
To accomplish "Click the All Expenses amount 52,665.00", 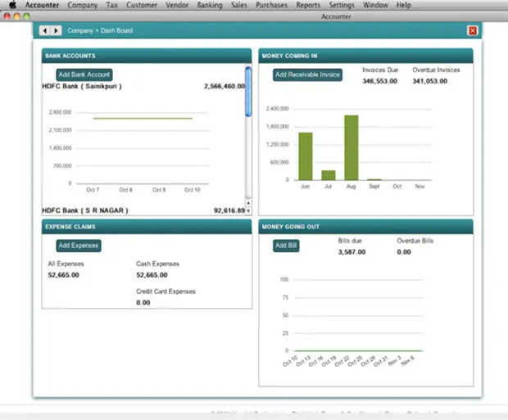I will 64,275.
